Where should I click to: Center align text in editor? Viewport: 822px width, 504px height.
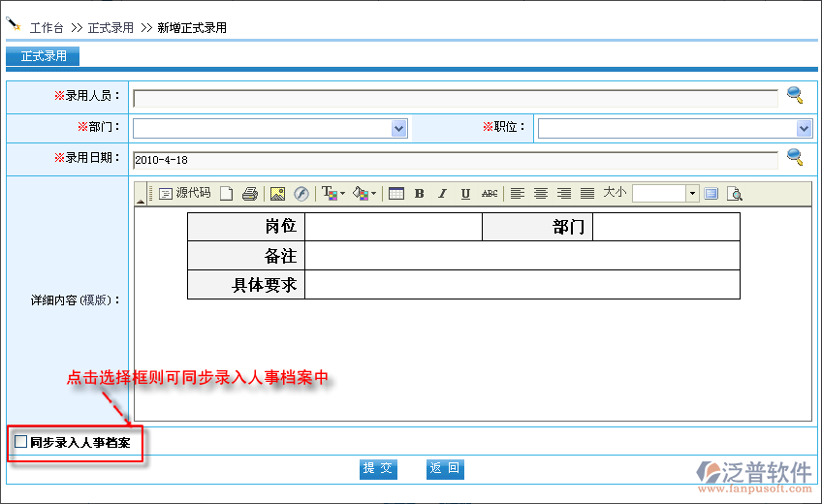[x=541, y=194]
